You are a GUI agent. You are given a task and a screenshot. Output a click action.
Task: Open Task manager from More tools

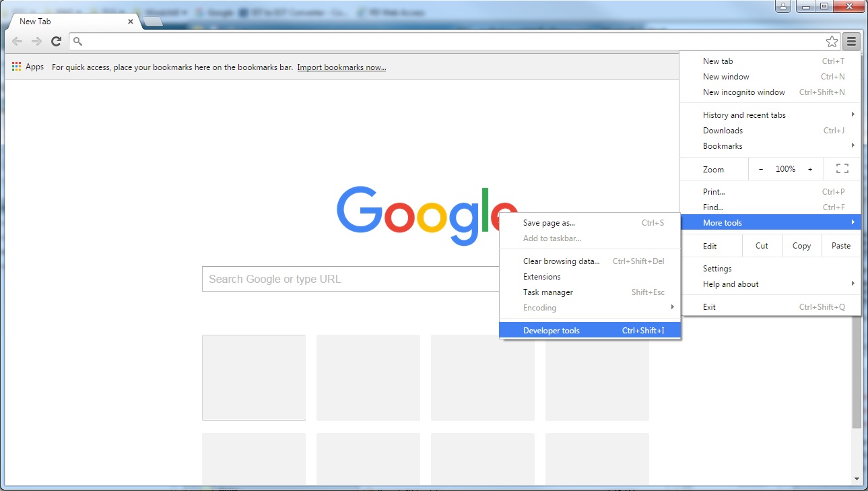[x=591, y=292]
